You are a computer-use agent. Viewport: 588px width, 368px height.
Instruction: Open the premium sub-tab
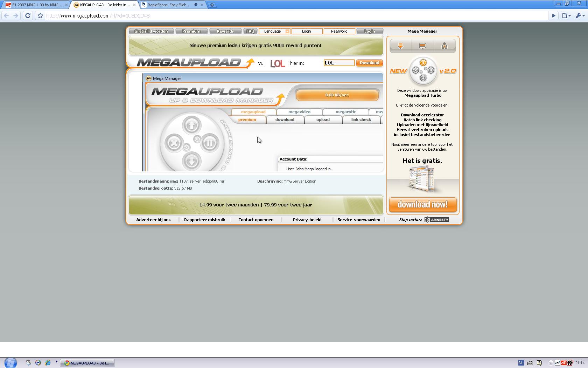click(x=247, y=120)
